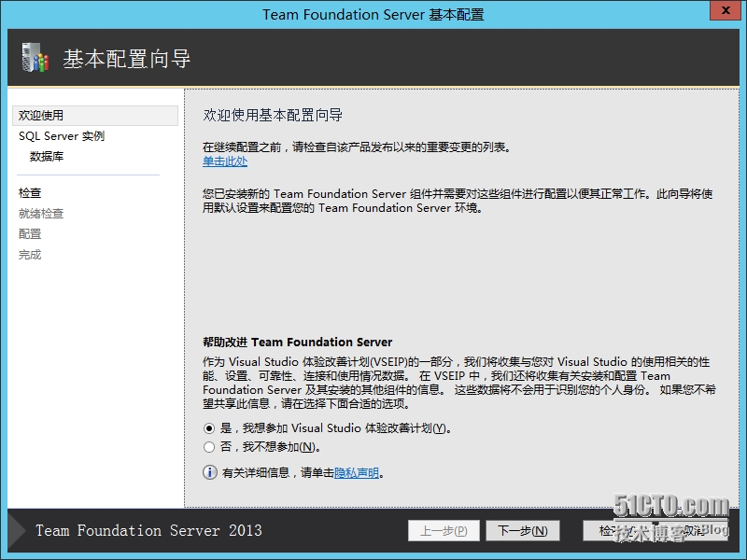
Task: Click the Team Foundation Server 基本配置 title bar text
Action: [373, 14]
